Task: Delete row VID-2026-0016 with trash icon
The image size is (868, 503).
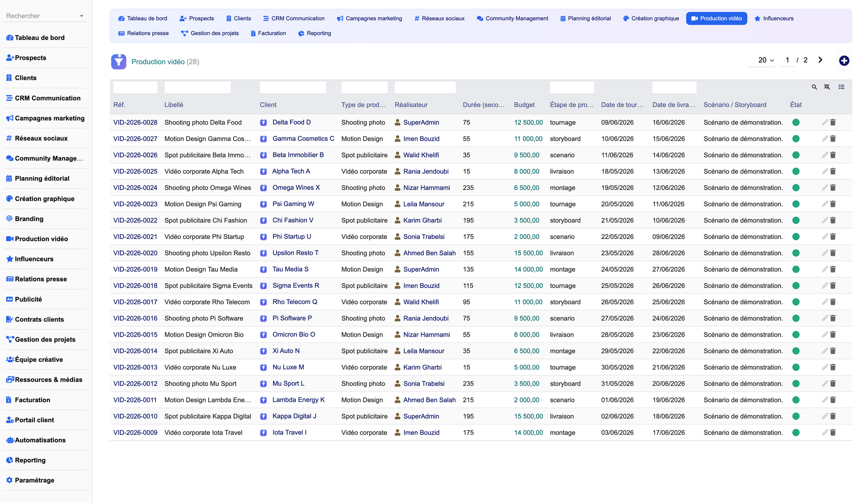Action: pyautogui.click(x=833, y=318)
